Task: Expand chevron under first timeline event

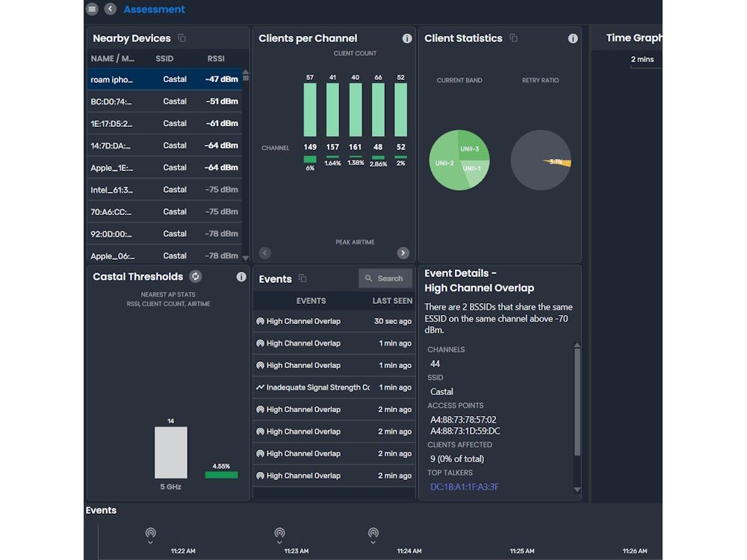Action: (x=151, y=542)
